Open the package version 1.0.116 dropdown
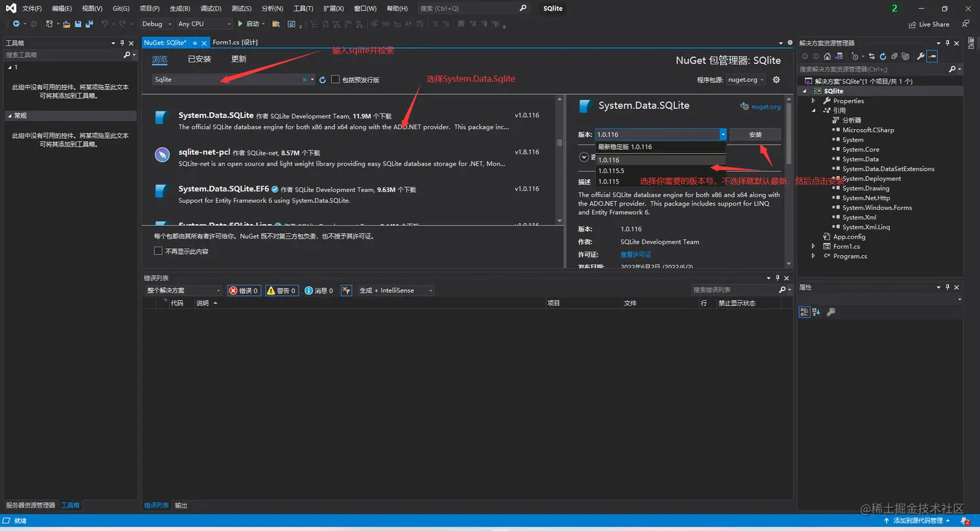Viewport: 980px width, 531px height. 660,134
